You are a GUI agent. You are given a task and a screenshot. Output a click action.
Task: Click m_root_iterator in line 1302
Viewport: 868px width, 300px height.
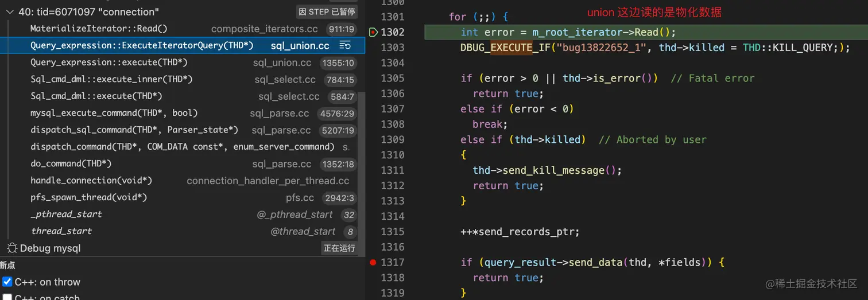578,32
